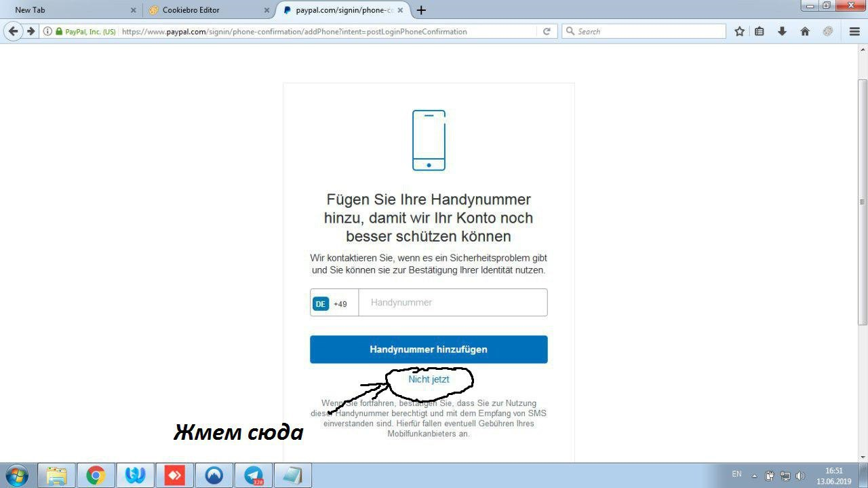This screenshot has width=868, height=488.
Task: Go forward with the browser forward arrow
Action: click(x=31, y=31)
